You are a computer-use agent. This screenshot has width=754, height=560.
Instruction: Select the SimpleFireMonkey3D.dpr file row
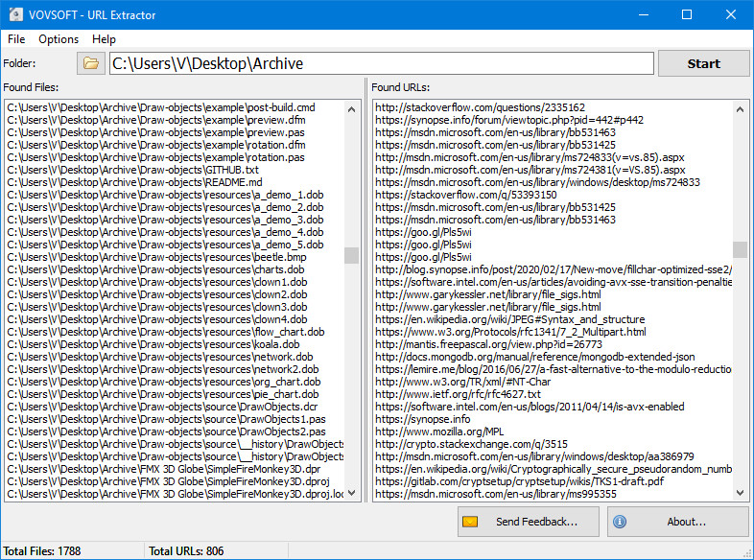(175, 469)
